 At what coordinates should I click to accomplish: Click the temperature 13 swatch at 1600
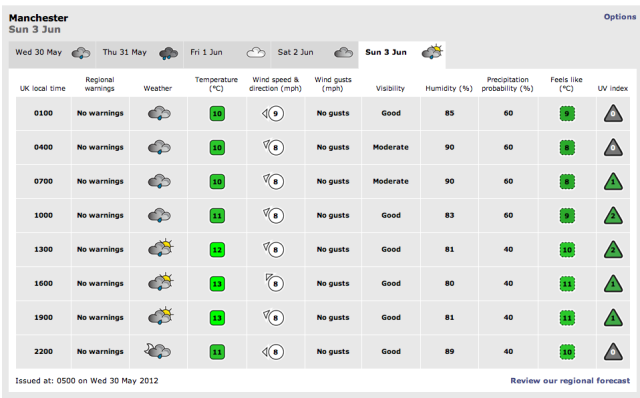pos(217,284)
